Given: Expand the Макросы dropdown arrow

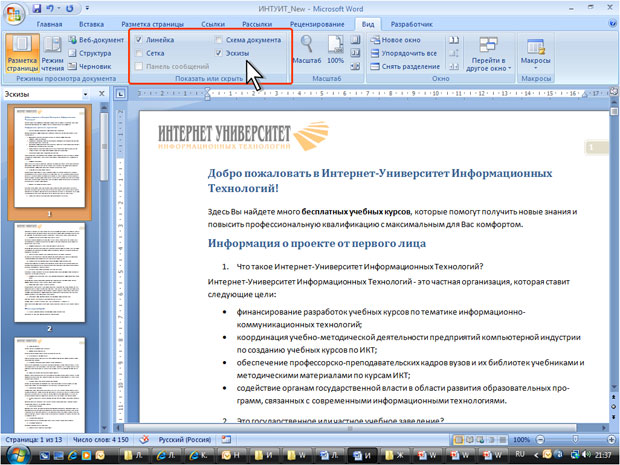Looking at the screenshot, I should tap(536, 68).
